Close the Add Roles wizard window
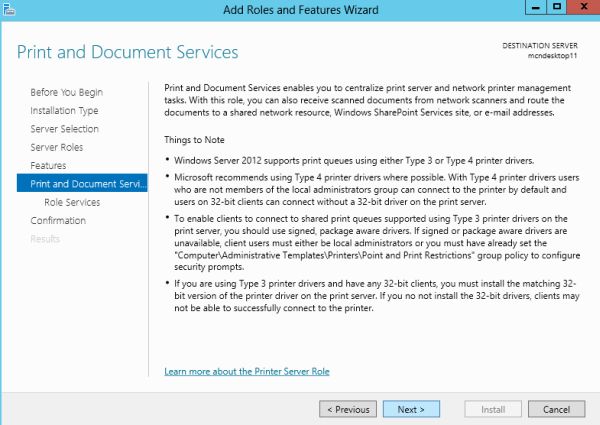The width and height of the screenshot is (600, 425). coord(584,7)
